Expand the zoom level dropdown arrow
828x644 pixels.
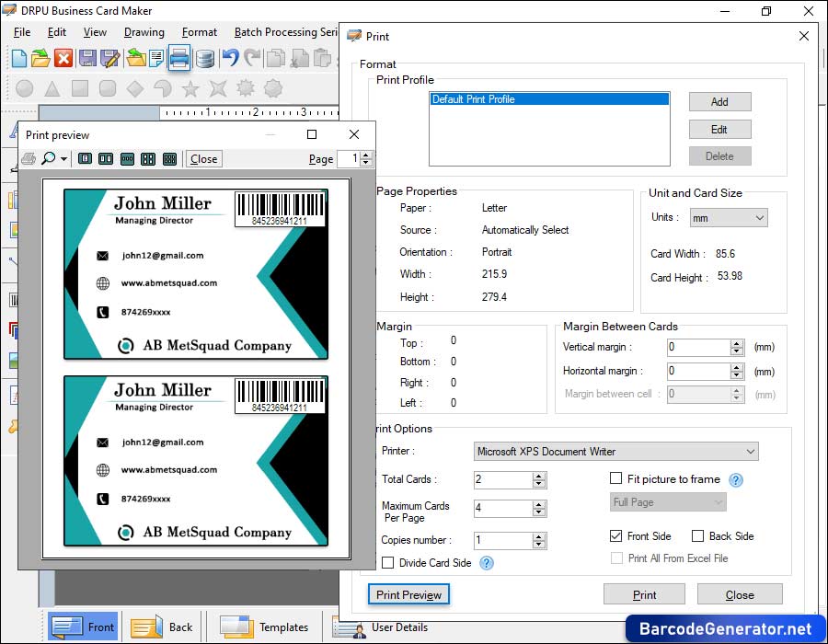pos(63,158)
